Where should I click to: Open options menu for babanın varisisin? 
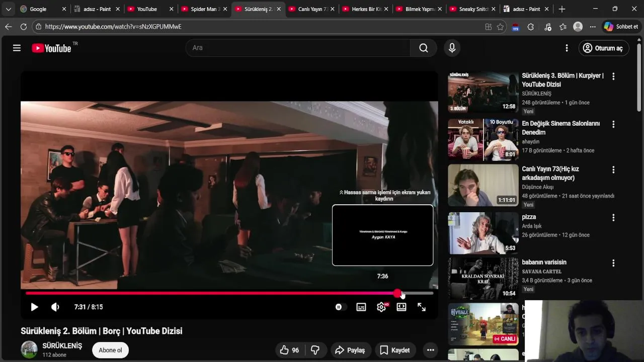tap(613, 263)
